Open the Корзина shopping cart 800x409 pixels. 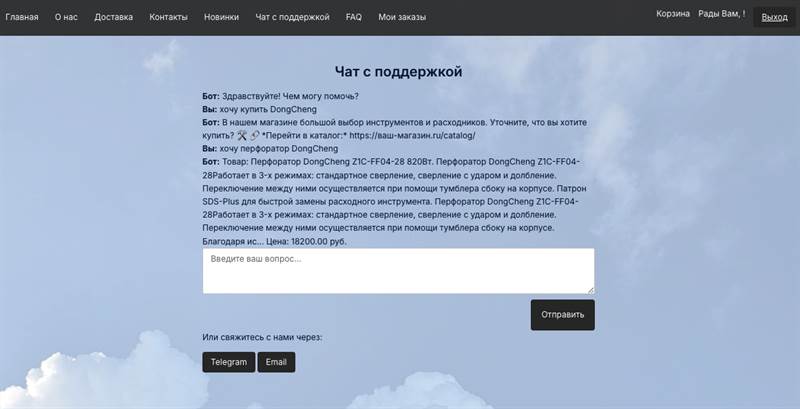(x=673, y=14)
